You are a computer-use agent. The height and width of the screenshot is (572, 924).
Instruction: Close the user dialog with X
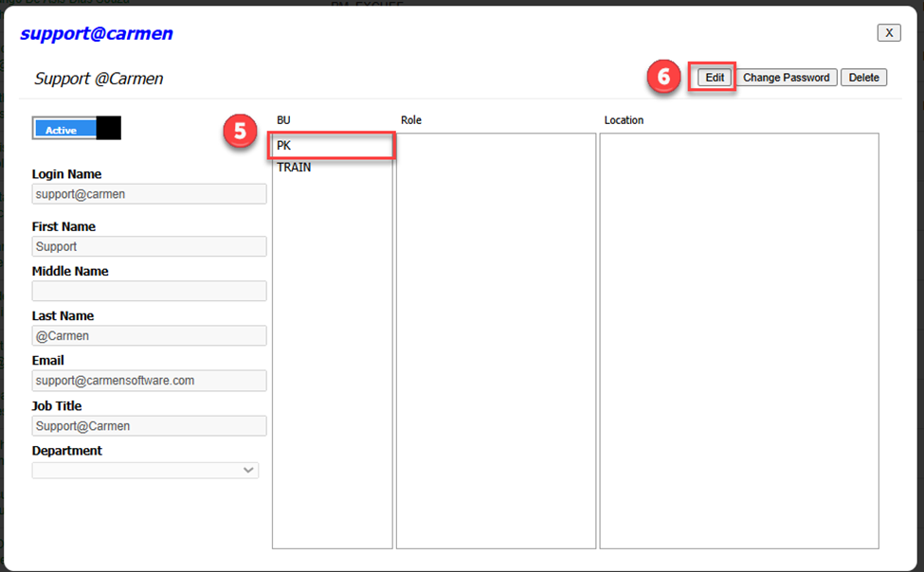(x=888, y=33)
